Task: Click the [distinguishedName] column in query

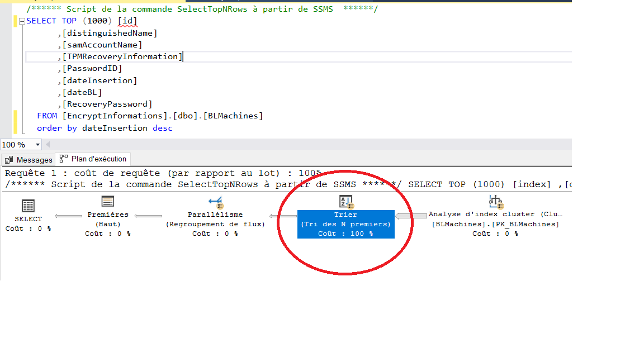Action: (x=110, y=33)
